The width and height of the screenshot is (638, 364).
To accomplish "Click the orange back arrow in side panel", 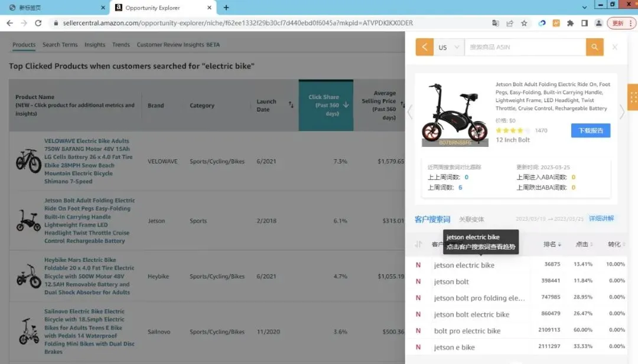I will (x=424, y=47).
